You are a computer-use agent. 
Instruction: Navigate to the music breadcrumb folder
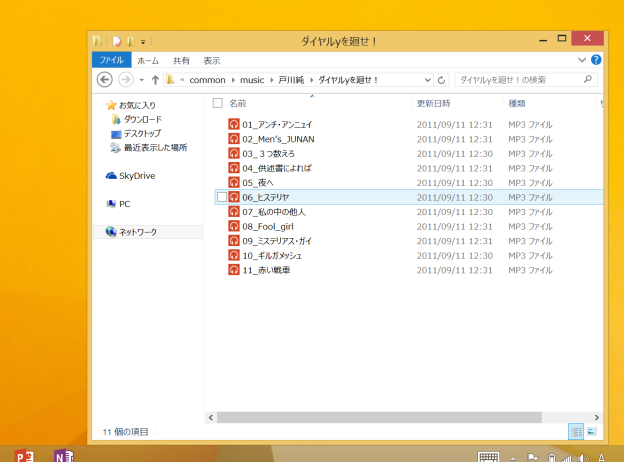(x=252, y=80)
